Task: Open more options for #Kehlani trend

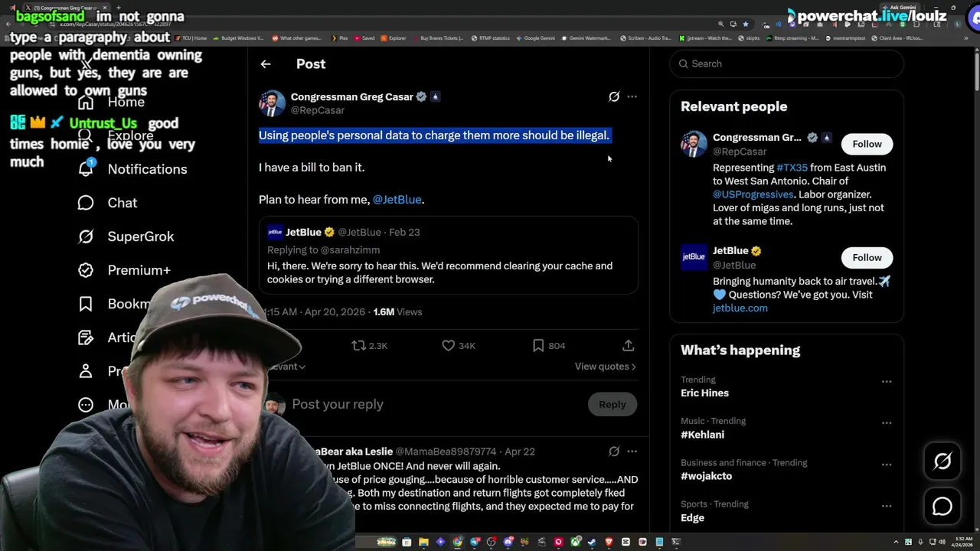Action: point(887,422)
